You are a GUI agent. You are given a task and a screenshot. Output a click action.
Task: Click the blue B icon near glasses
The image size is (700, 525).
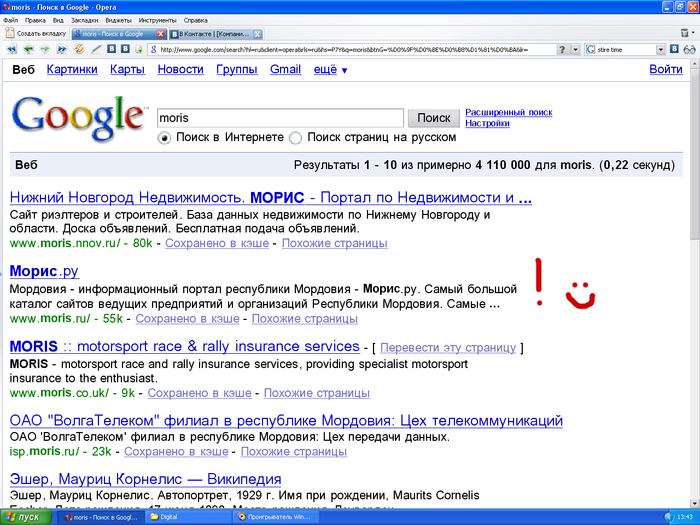pyautogui.click(x=675, y=49)
